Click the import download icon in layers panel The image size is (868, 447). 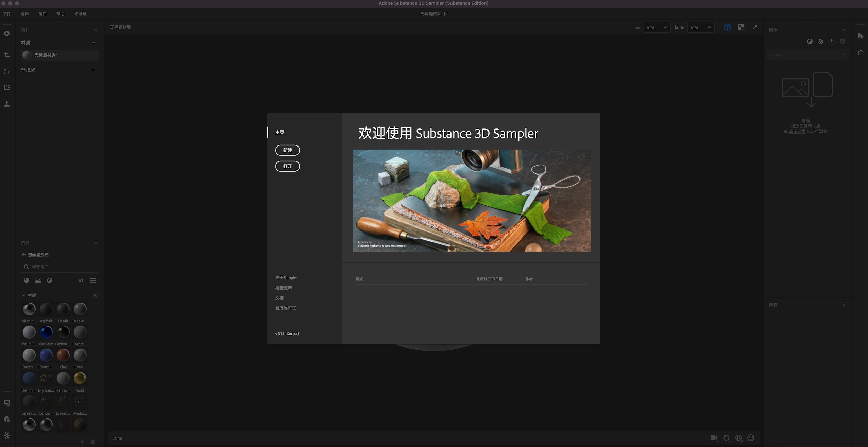pyautogui.click(x=832, y=41)
